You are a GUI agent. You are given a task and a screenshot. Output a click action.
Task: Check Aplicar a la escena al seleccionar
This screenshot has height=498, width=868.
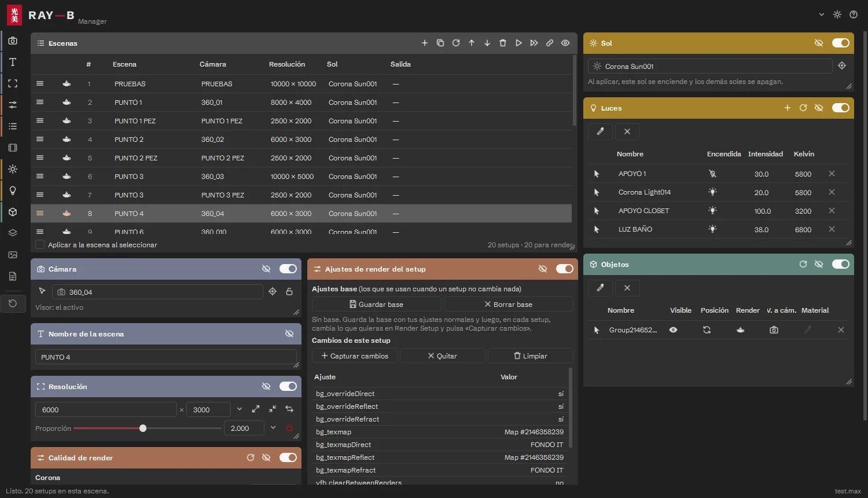tap(40, 244)
